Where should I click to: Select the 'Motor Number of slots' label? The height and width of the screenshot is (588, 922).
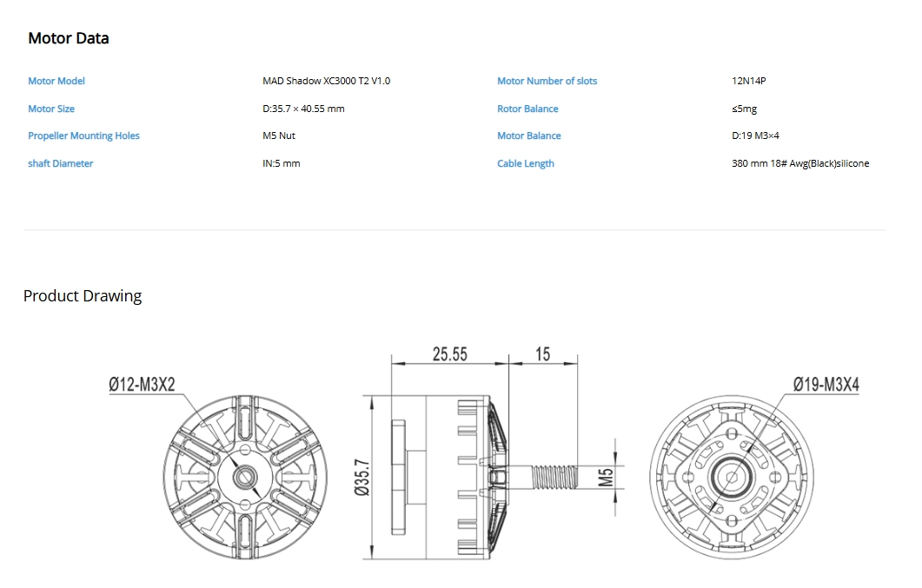[x=547, y=81]
